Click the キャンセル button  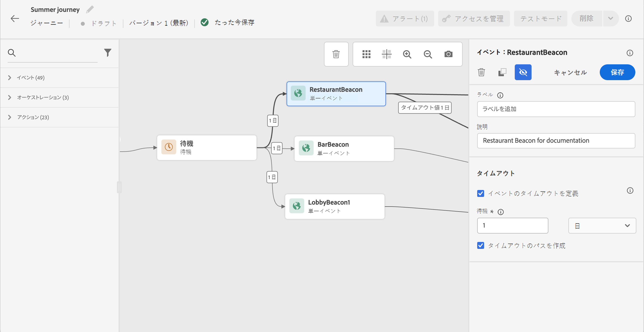pyautogui.click(x=570, y=72)
